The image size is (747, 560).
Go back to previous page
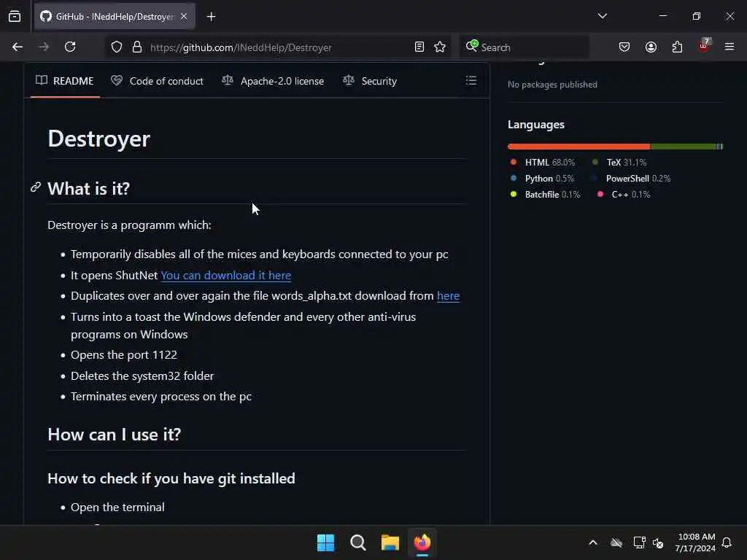(18, 47)
